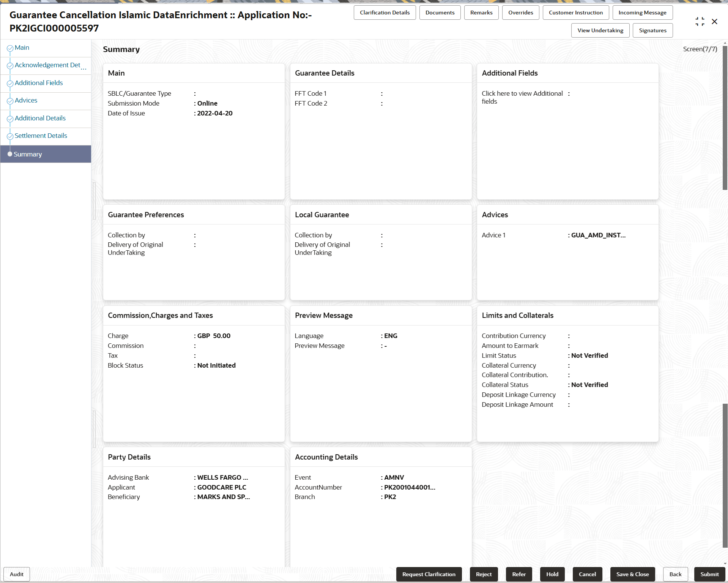Open the Remarks panel

click(481, 12)
